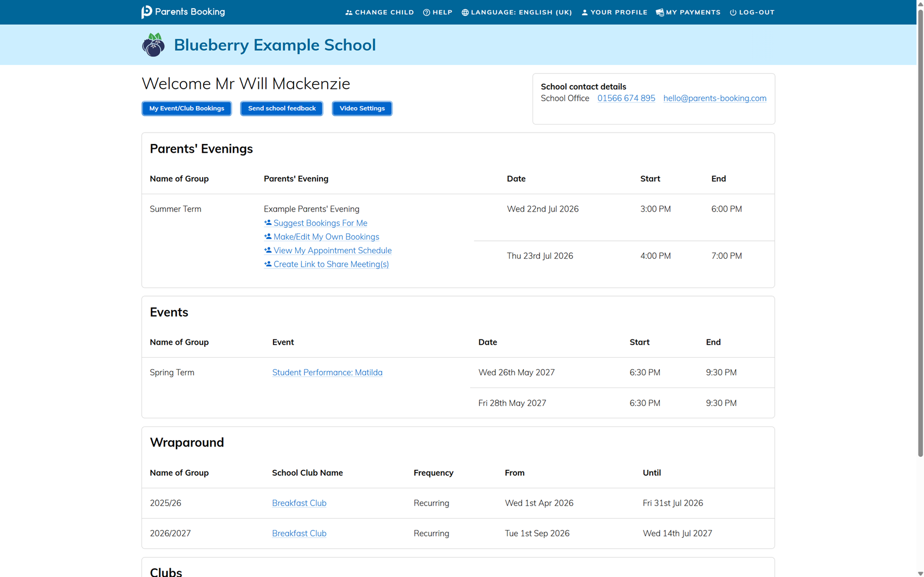Select Log-out in top navigation

pos(752,12)
